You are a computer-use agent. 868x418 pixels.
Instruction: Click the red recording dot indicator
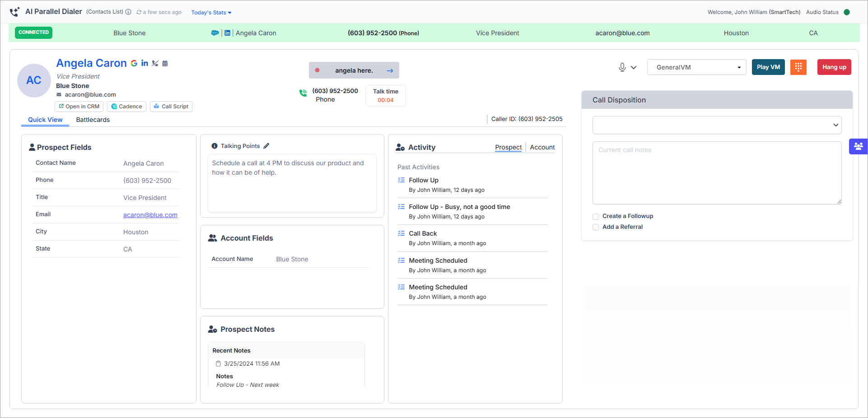[317, 70]
